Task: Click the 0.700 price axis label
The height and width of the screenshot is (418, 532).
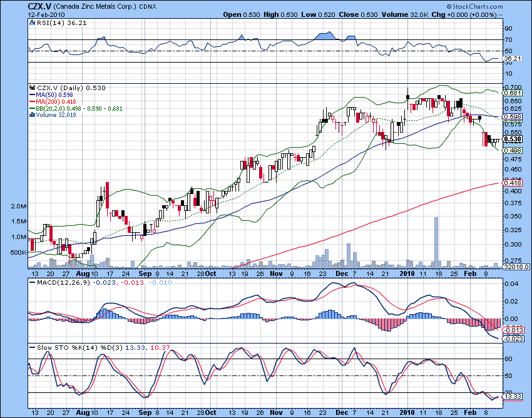Action: [513, 88]
